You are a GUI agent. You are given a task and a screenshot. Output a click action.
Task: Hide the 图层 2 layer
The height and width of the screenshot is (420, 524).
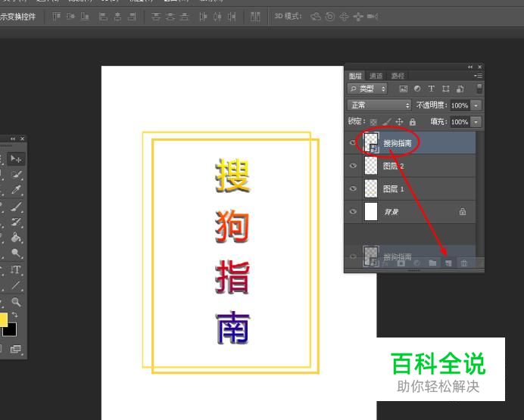(x=353, y=166)
